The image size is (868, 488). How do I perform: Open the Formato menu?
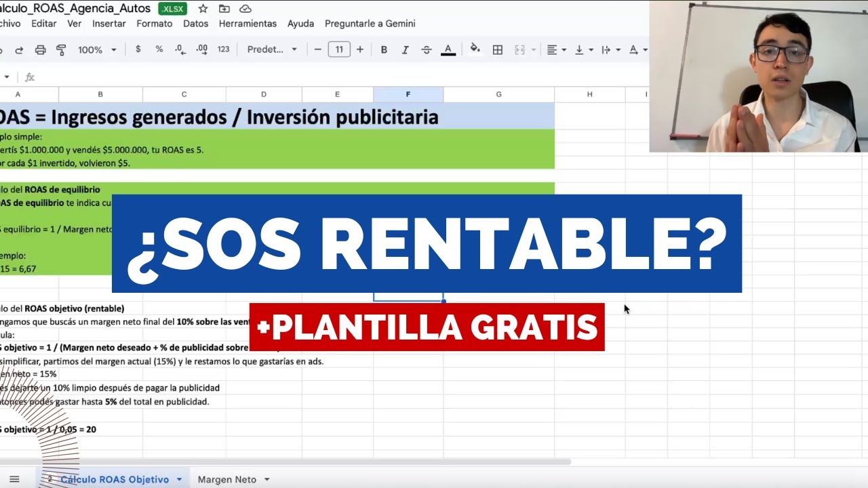point(155,23)
